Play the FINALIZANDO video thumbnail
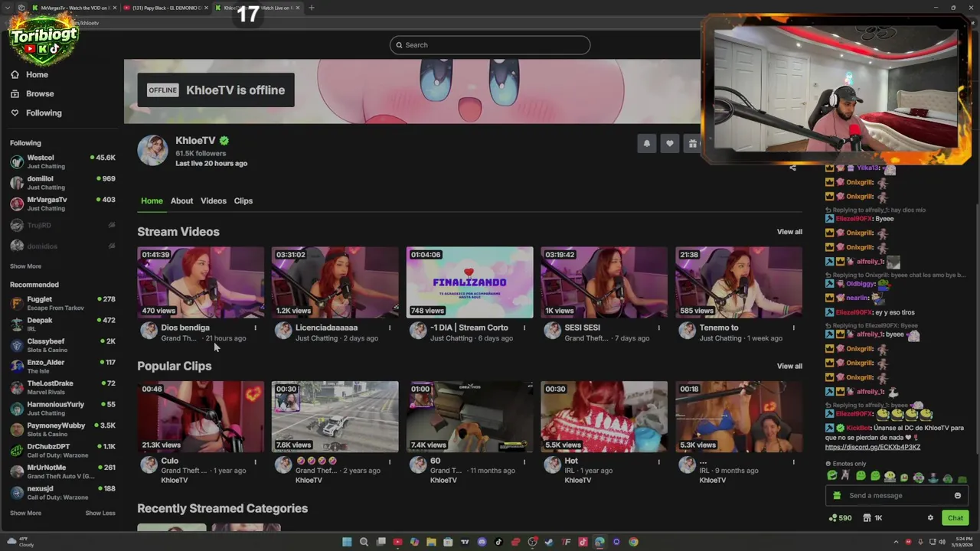 [469, 282]
